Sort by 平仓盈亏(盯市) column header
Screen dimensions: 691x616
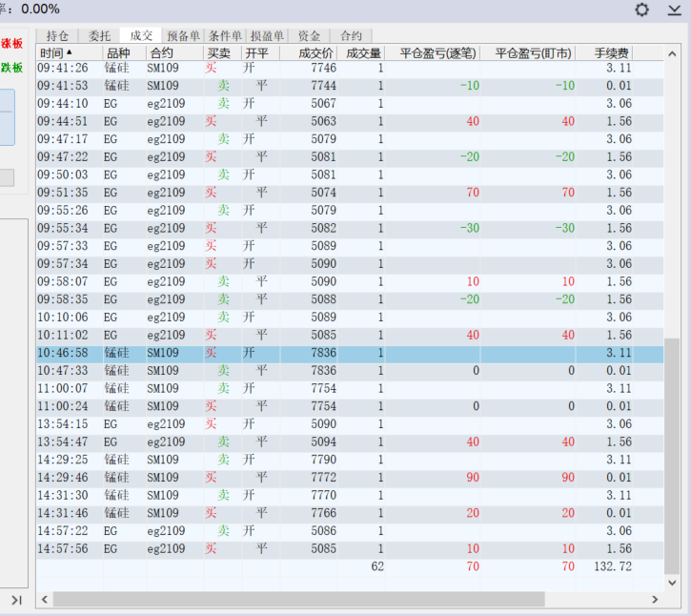pyautogui.click(x=528, y=53)
